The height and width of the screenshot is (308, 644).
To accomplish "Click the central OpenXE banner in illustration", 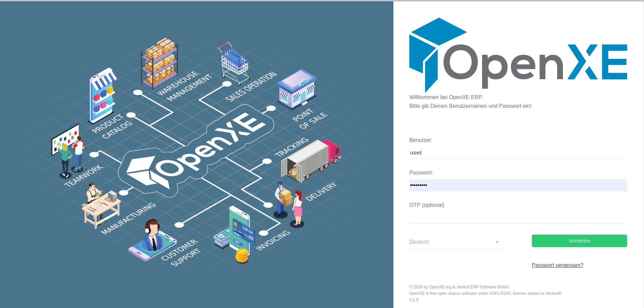I will click(196, 151).
